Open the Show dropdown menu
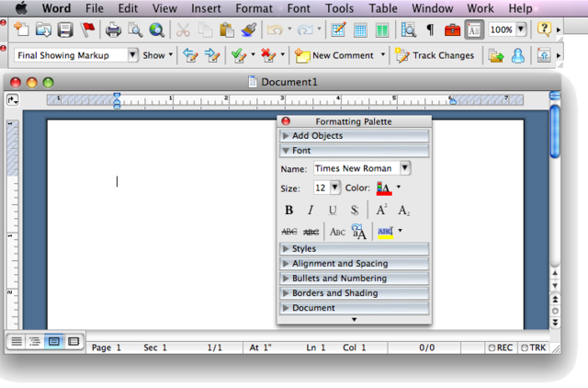The height and width of the screenshot is (388, 588). point(157,55)
